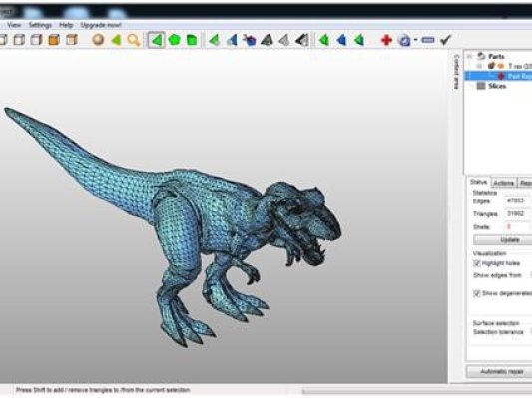Click the Upgrade now! menu item
Viewport: 532px width, 398px height.
coord(101,25)
